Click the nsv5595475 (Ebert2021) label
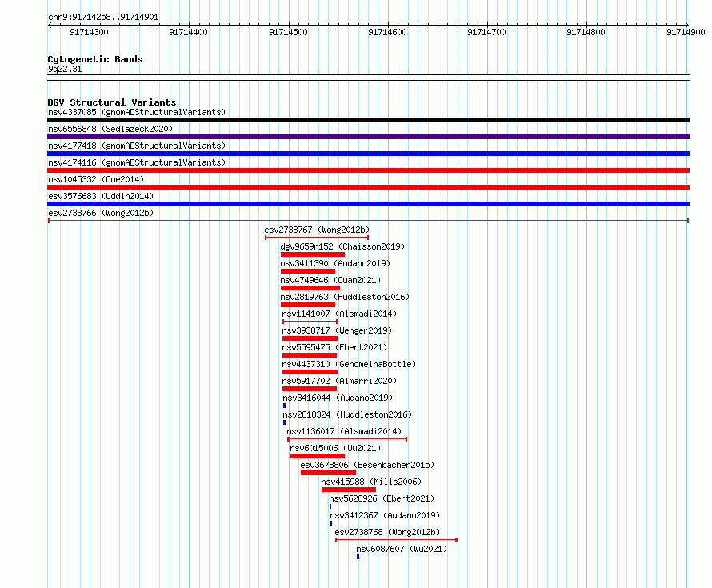 coord(334,347)
